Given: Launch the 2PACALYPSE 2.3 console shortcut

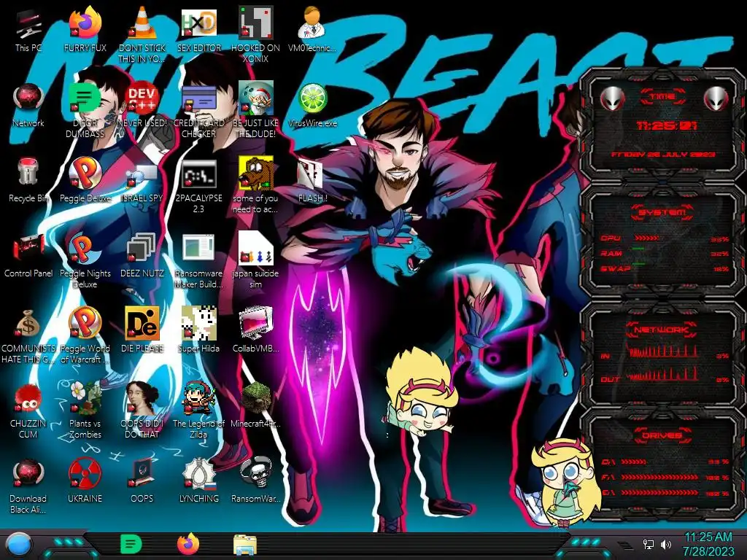Looking at the screenshot, I should point(198,185).
